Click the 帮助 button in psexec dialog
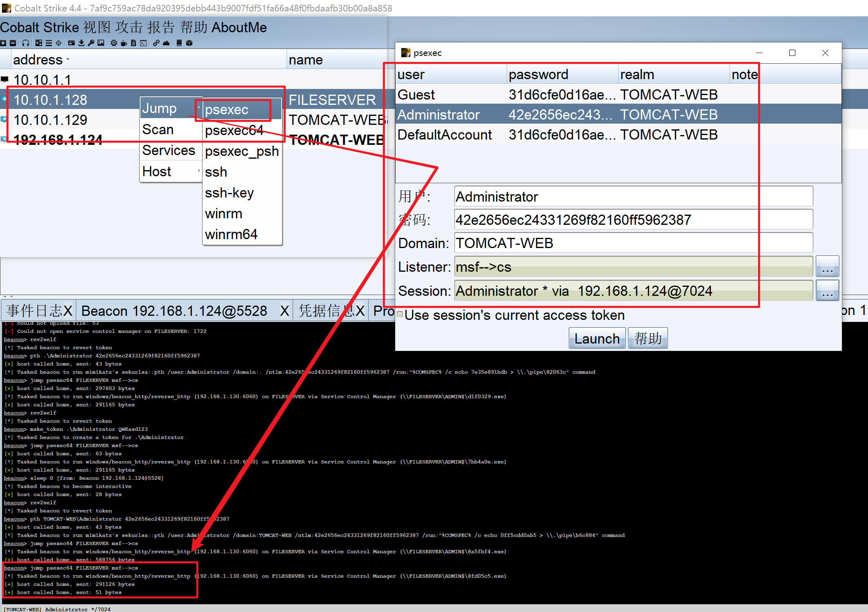This screenshot has height=612, width=868. pos(648,339)
